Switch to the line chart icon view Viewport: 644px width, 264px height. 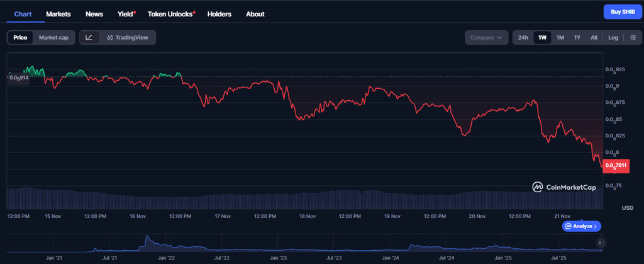(89, 38)
